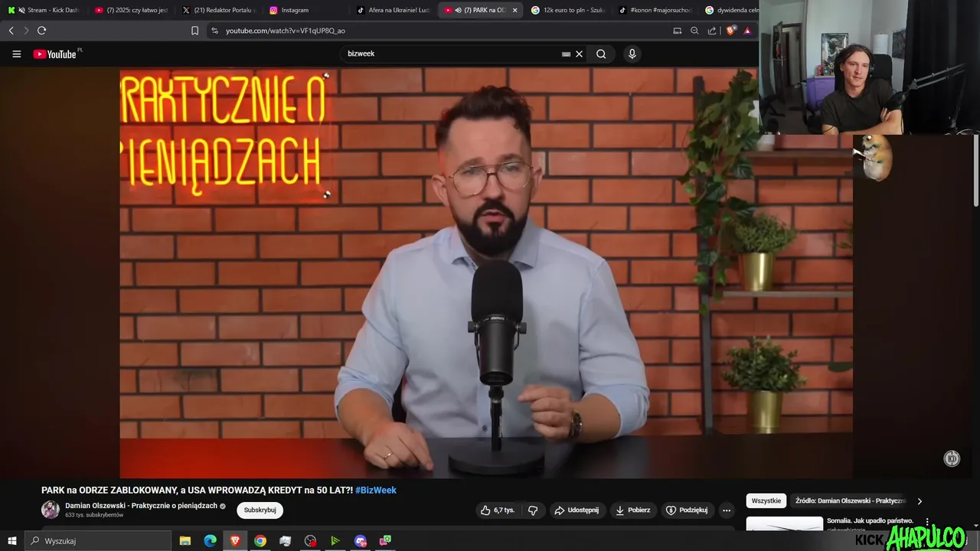980x551 pixels.
Task: Subscribe with the Subskrybuj button
Action: tap(260, 510)
